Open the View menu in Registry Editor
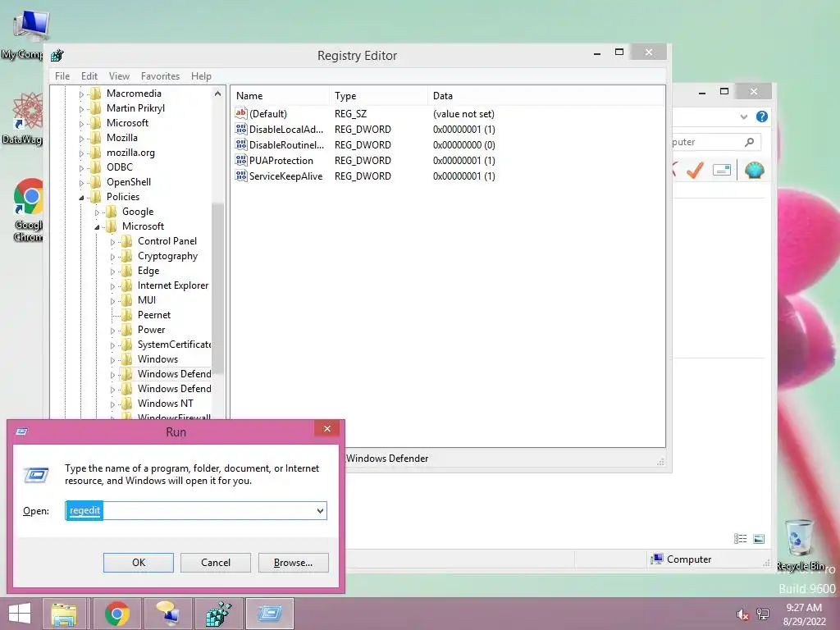Image resolution: width=840 pixels, height=630 pixels. point(119,76)
